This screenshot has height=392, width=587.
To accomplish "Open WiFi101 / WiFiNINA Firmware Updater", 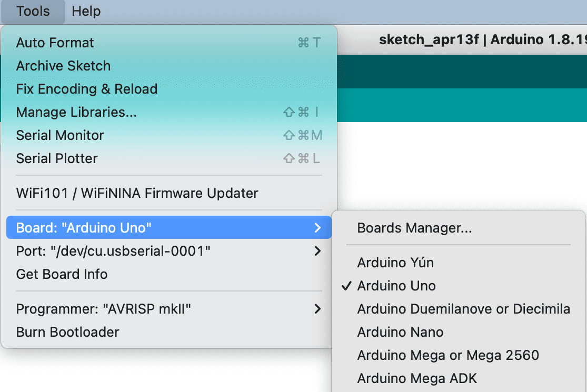I will tap(169, 193).
